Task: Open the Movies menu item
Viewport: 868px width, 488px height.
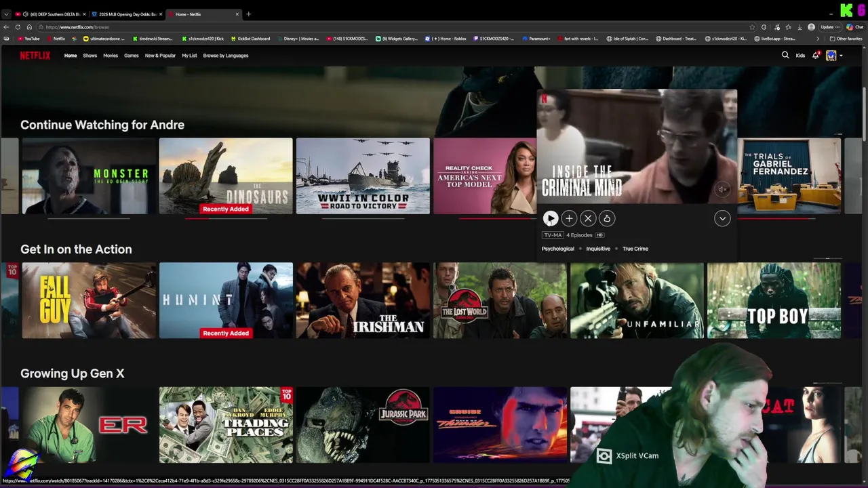Action: pyautogui.click(x=111, y=56)
